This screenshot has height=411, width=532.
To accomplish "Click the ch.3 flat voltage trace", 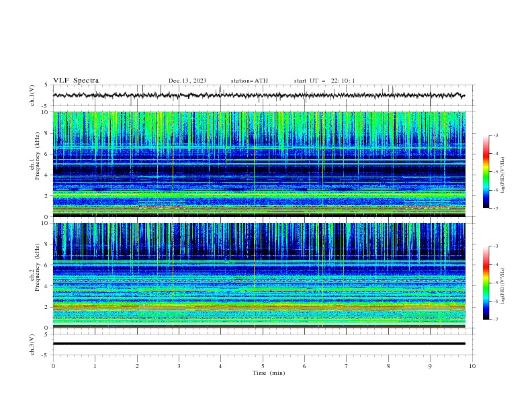I will pyautogui.click(x=259, y=344).
